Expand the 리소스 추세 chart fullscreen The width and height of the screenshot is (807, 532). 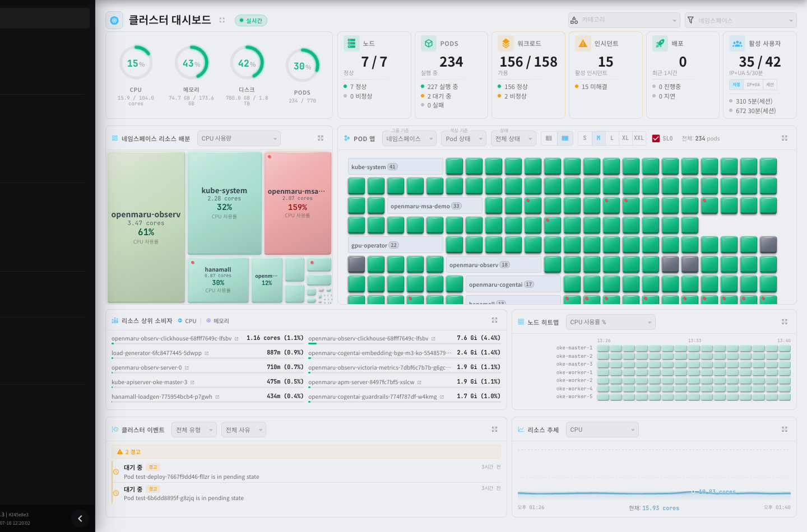(785, 430)
